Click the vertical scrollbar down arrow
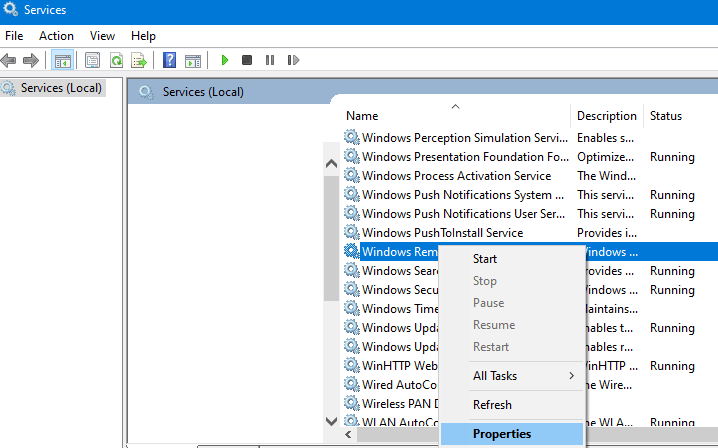 pyautogui.click(x=331, y=421)
